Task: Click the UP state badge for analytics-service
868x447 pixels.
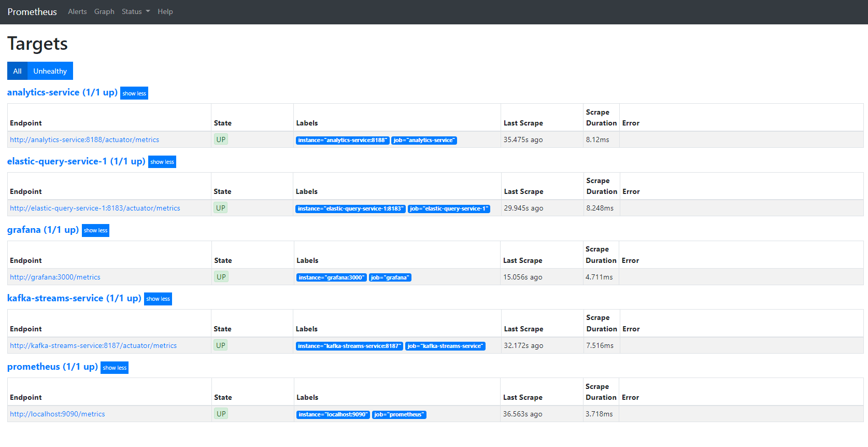Action: click(x=221, y=139)
